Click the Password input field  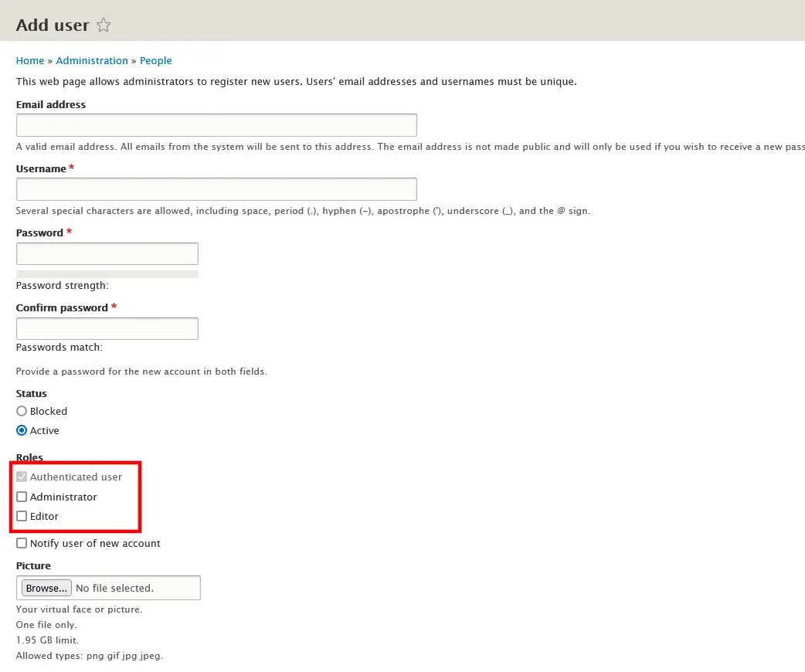tap(107, 253)
